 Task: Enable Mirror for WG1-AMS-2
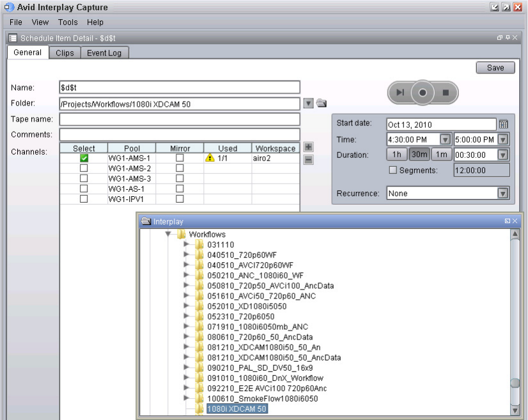180,167
